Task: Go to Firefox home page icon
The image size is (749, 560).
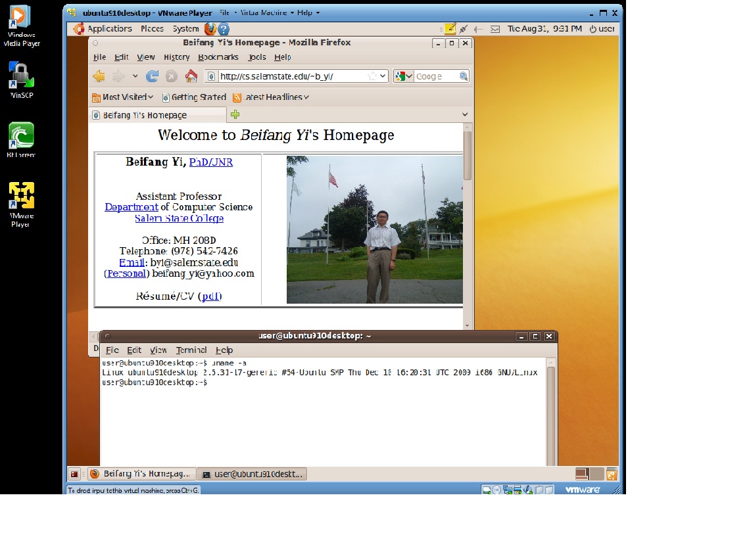Action: [191, 76]
